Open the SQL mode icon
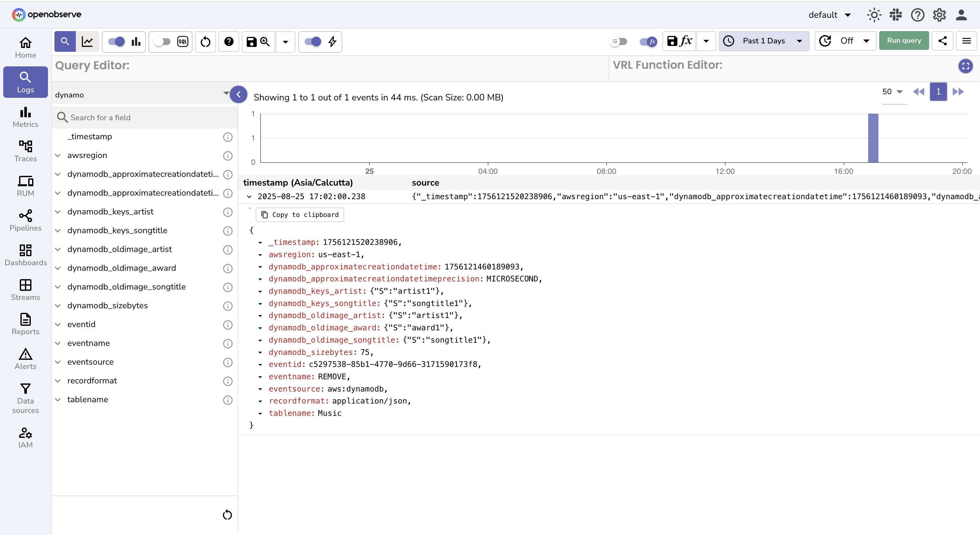The height and width of the screenshot is (535, 980). [x=183, y=42]
